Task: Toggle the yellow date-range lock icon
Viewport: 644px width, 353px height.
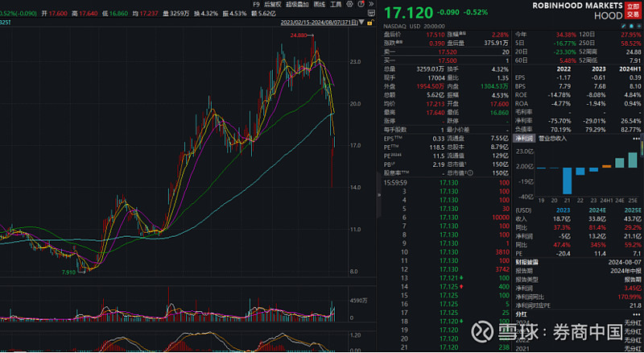Action: click(x=370, y=23)
